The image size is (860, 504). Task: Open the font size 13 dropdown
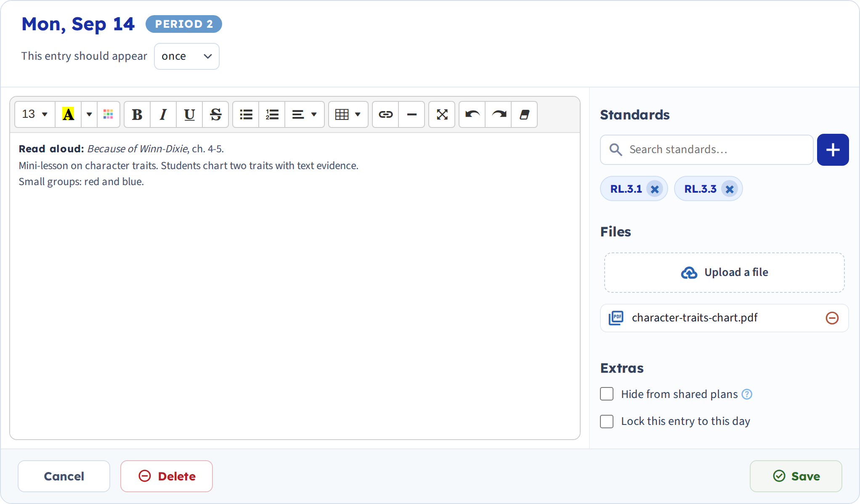pos(35,114)
